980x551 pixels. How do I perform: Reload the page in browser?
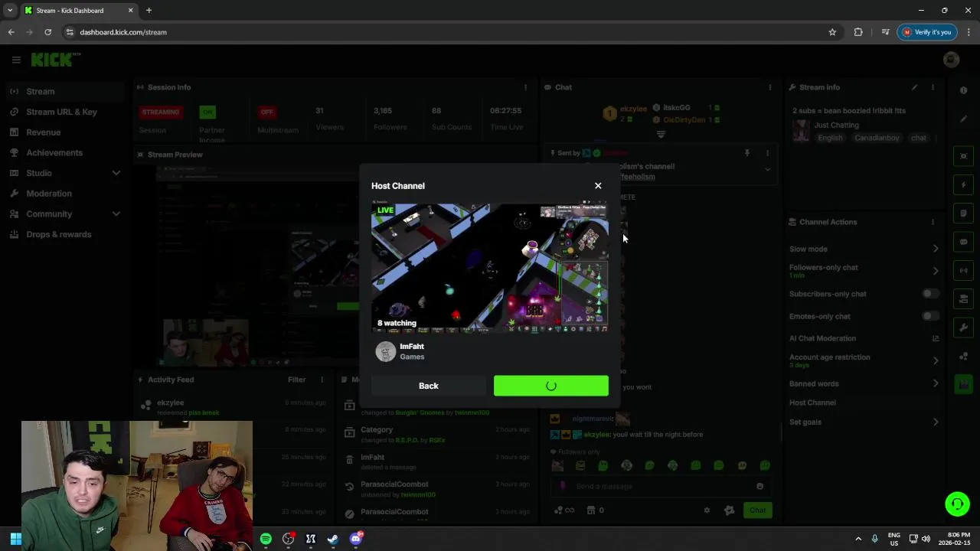pyautogui.click(x=47, y=32)
